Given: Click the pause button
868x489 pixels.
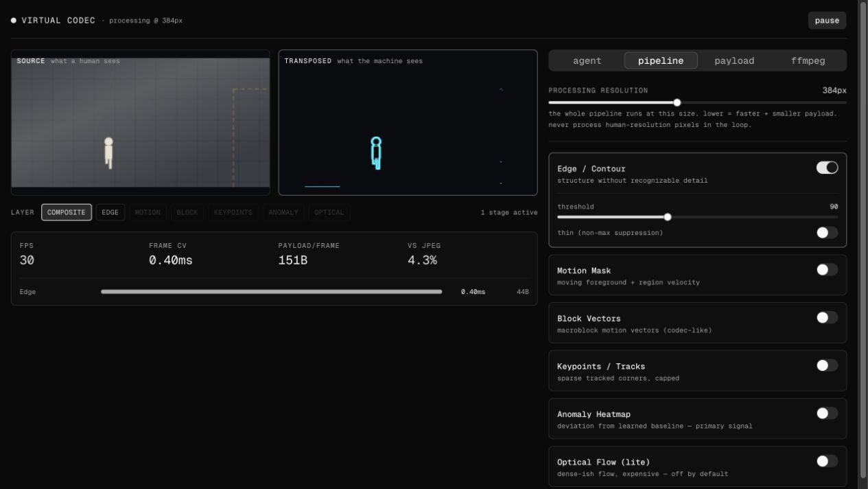Looking at the screenshot, I should point(827,21).
